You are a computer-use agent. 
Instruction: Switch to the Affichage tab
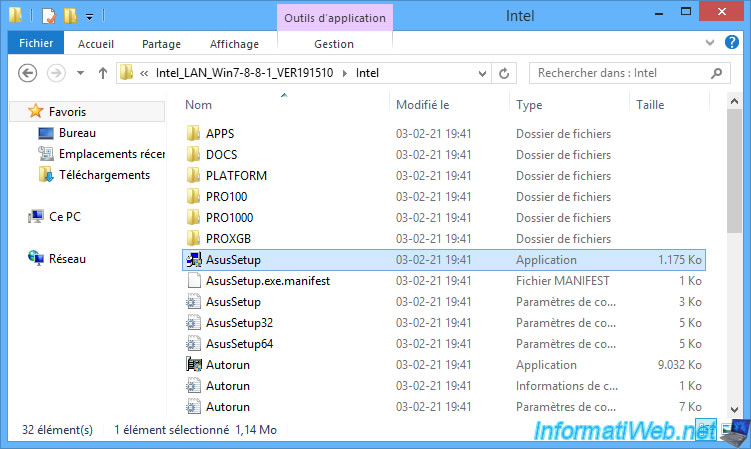point(234,44)
